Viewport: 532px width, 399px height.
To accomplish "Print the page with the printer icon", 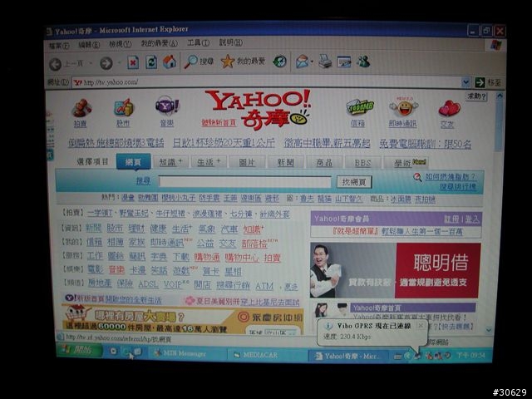I will (x=325, y=62).
